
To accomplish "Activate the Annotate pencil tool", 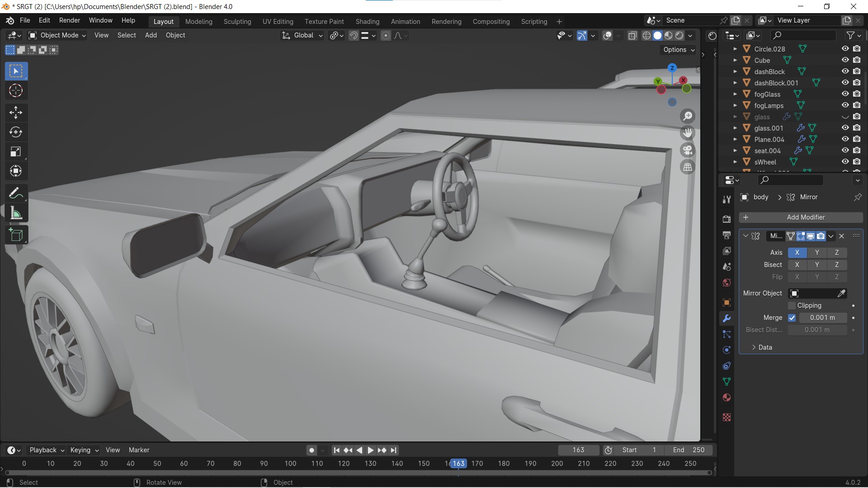I will (x=16, y=193).
